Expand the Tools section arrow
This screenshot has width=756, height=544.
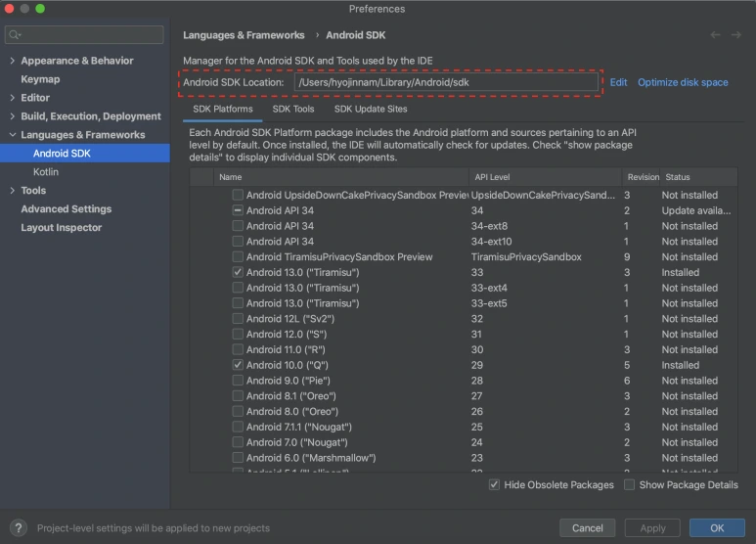point(12,191)
